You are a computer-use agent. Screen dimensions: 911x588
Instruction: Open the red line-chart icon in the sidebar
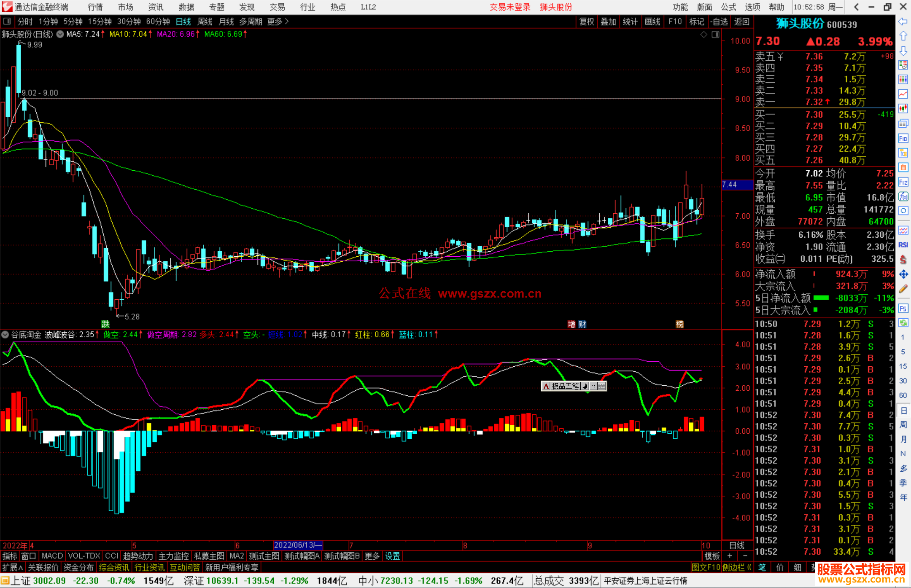pyautogui.click(x=903, y=94)
